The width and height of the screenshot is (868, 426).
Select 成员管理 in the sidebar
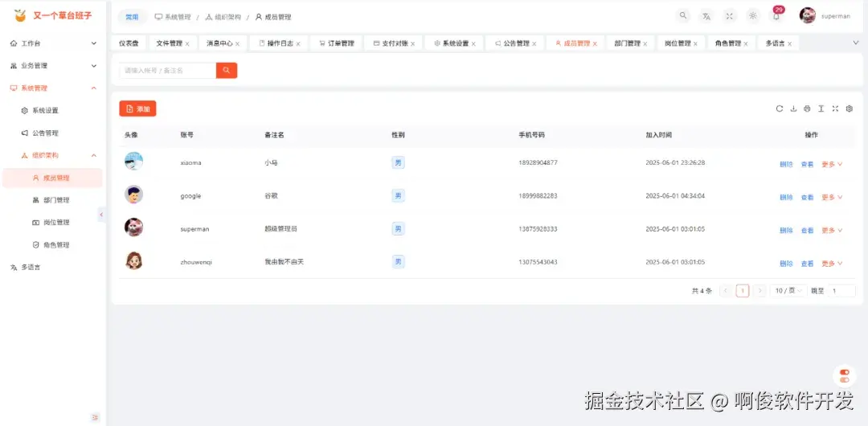point(53,178)
